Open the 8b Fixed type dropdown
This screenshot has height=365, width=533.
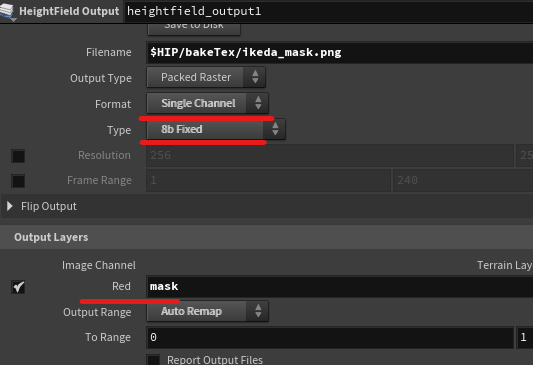(x=216, y=129)
